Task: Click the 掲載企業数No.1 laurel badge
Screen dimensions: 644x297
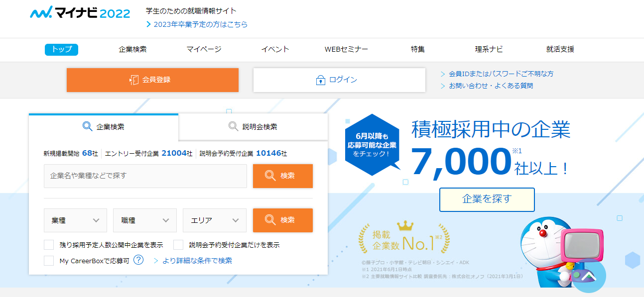Action: click(x=404, y=238)
